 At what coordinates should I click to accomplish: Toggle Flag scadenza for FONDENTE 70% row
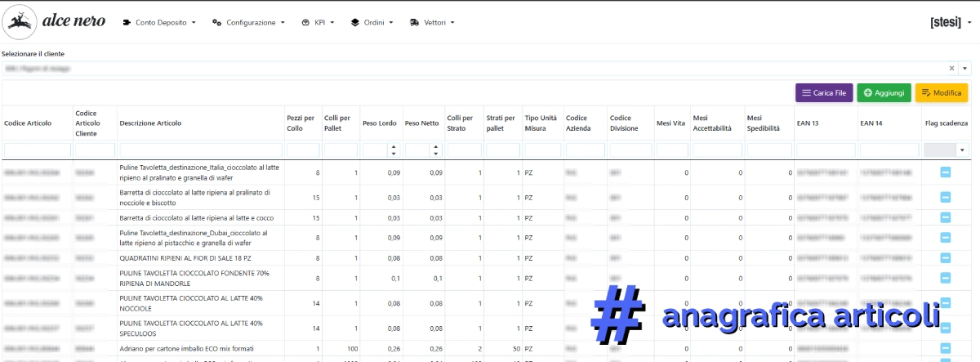[945, 278]
